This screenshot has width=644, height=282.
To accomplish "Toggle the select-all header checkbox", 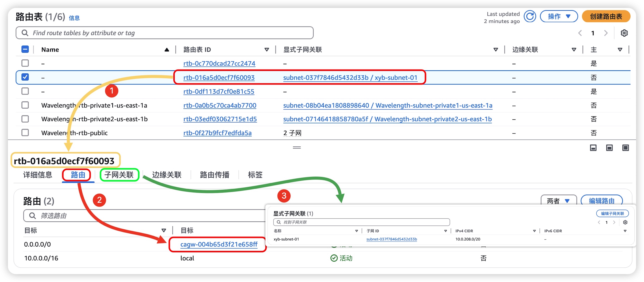I will point(25,49).
